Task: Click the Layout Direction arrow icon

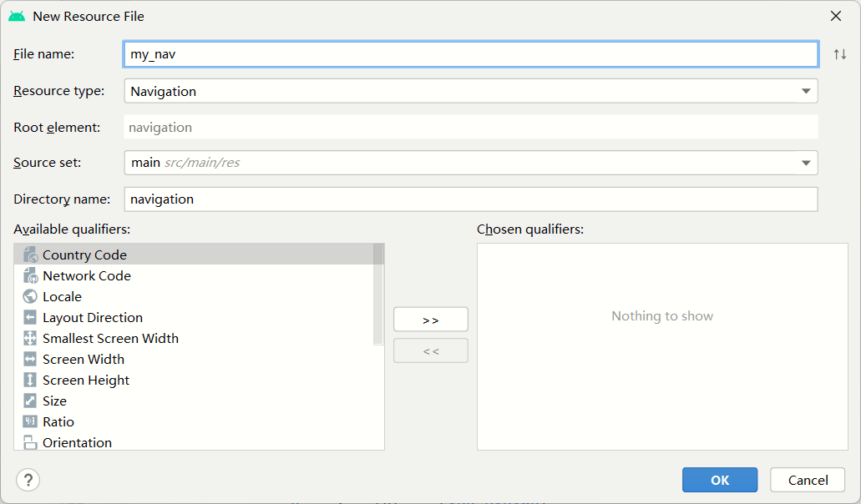Action: pyautogui.click(x=30, y=318)
